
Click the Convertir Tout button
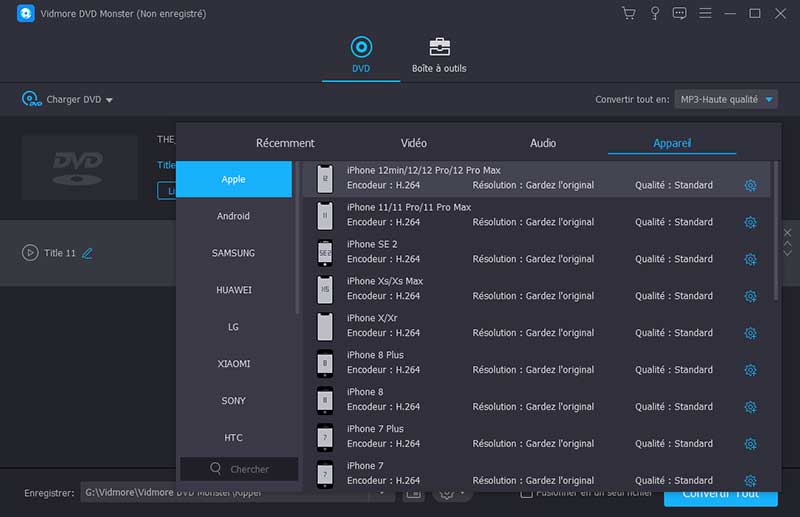(719, 494)
